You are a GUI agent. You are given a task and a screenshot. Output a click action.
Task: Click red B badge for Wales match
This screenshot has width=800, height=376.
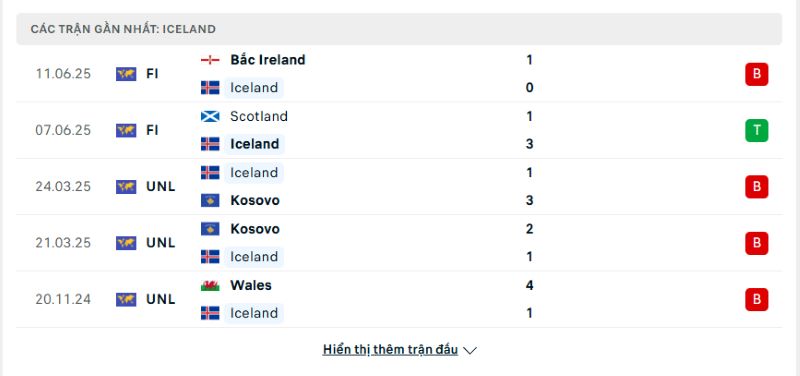[x=756, y=299]
